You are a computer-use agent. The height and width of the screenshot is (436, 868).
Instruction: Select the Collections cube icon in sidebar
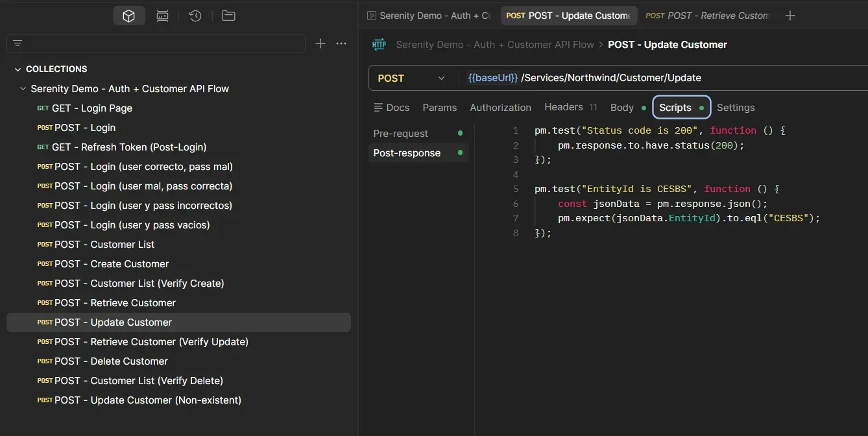coord(128,15)
